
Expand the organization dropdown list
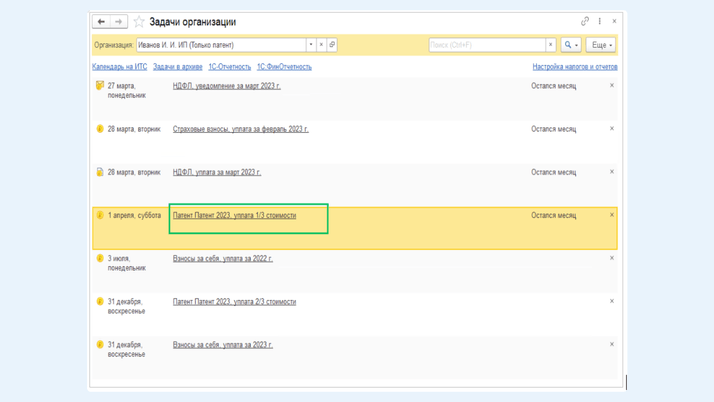311,45
